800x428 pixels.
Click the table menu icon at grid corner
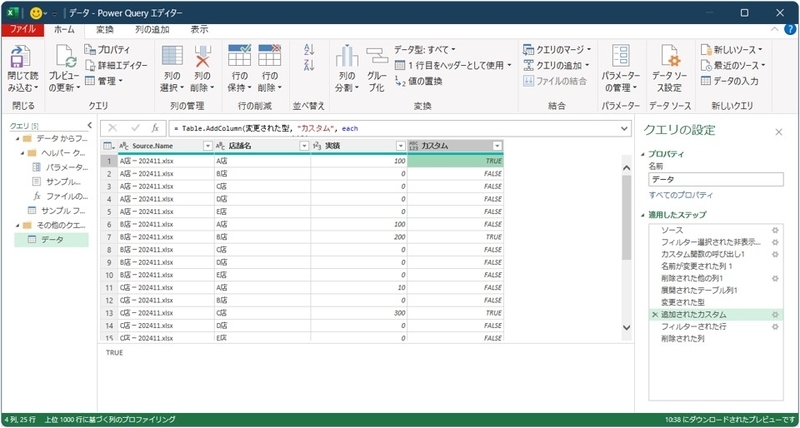[x=109, y=146]
